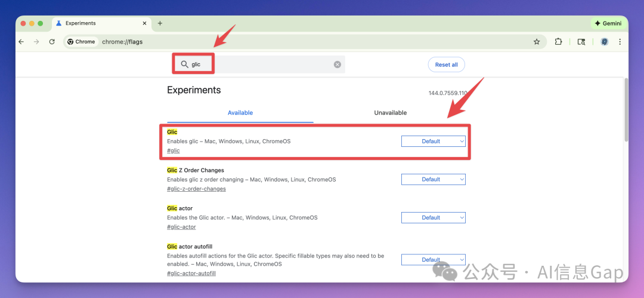Follow the #glic-actor link

coord(181,227)
